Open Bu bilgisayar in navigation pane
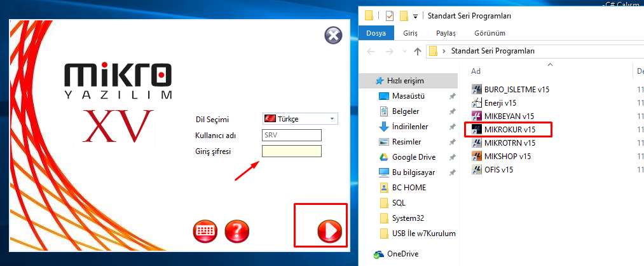 point(408,172)
